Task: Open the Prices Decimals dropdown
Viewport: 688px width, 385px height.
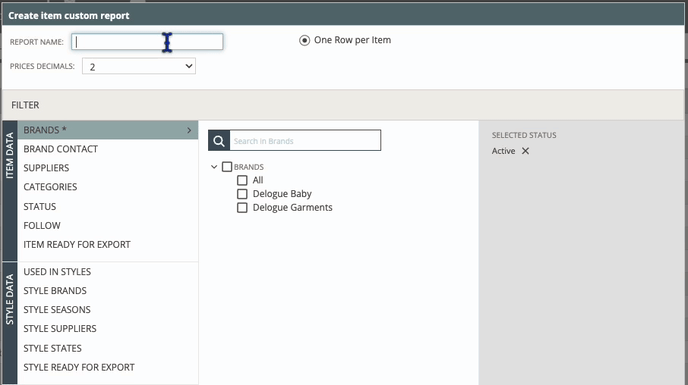Action: pos(139,66)
